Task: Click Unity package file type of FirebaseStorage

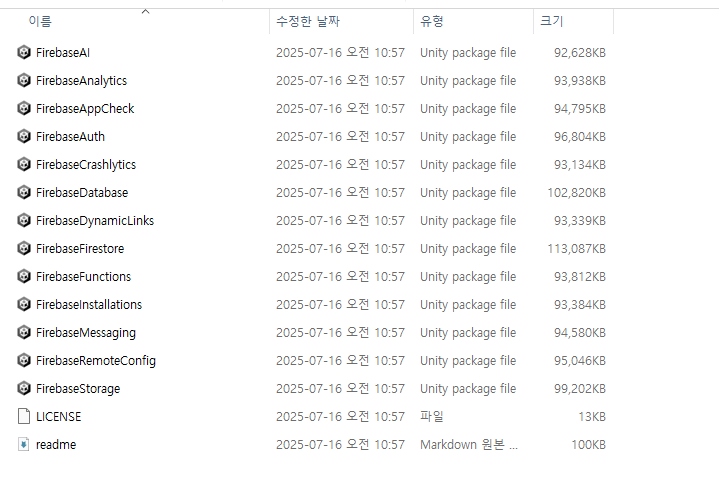Action: pyautogui.click(x=468, y=388)
